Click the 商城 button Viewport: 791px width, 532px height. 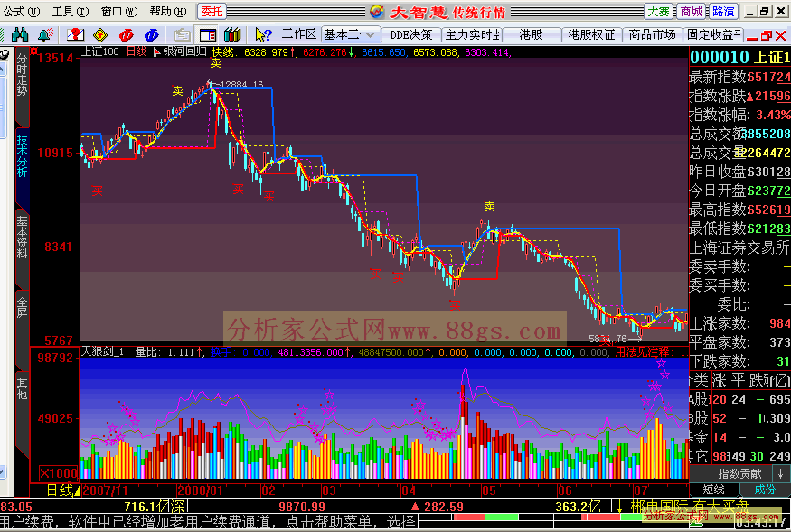pos(692,11)
